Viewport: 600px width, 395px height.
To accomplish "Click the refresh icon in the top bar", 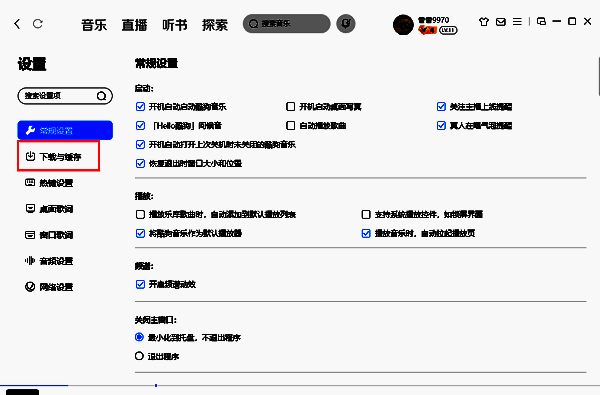I will tap(38, 24).
